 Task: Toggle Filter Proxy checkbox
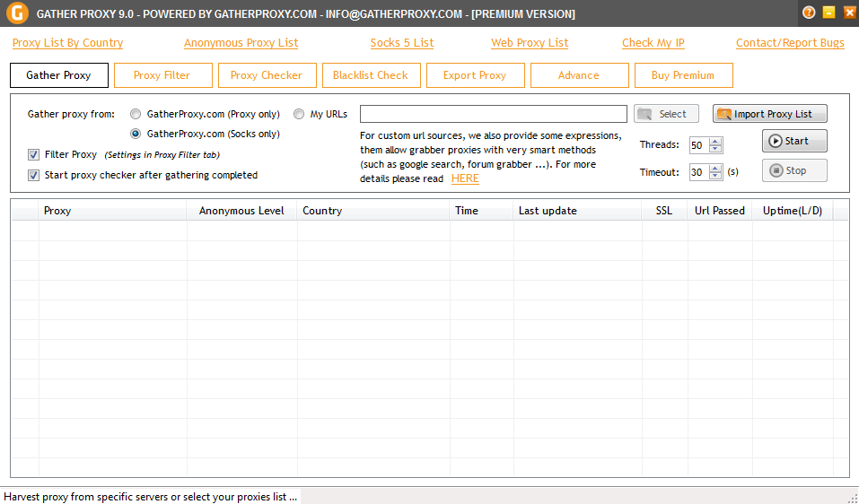33,155
